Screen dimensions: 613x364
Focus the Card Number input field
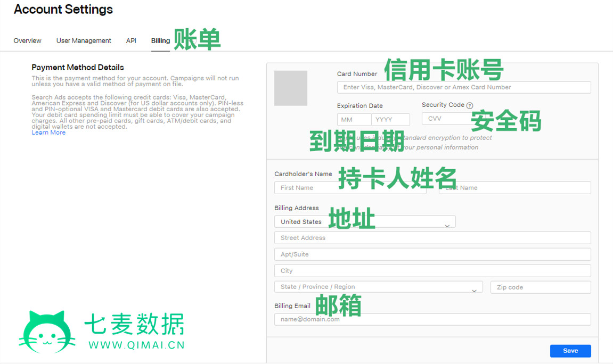coord(463,87)
